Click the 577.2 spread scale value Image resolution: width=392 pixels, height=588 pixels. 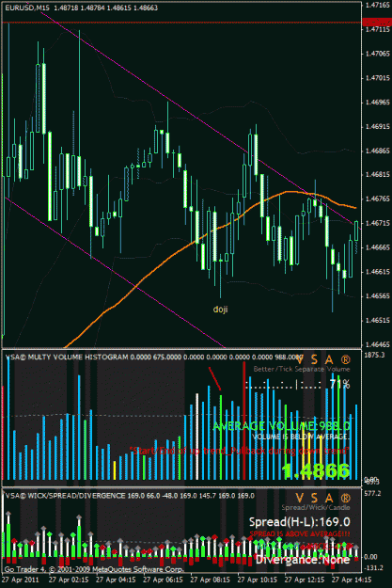pyautogui.click(x=371, y=494)
